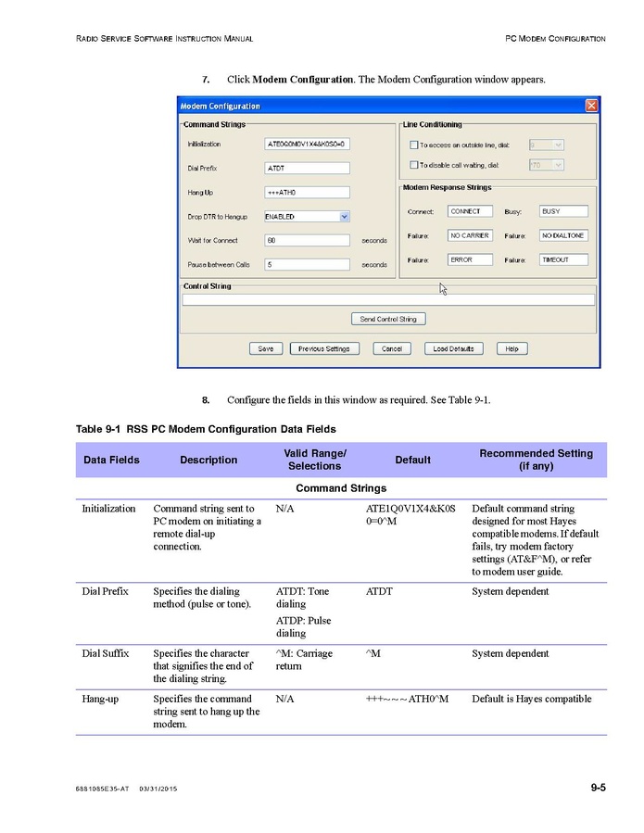The width and height of the screenshot is (644, 833).
Task: Toggle the disable call waiting checkbox
Action: coord(413,165)
